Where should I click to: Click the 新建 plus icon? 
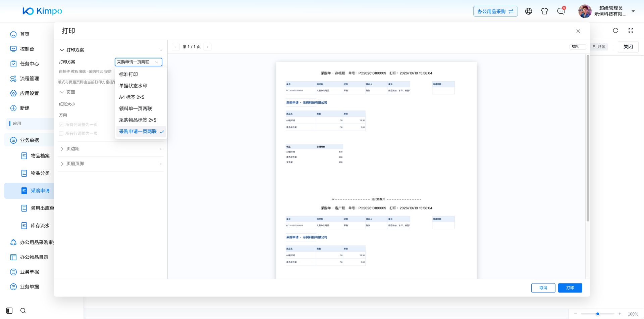(13, 108)
